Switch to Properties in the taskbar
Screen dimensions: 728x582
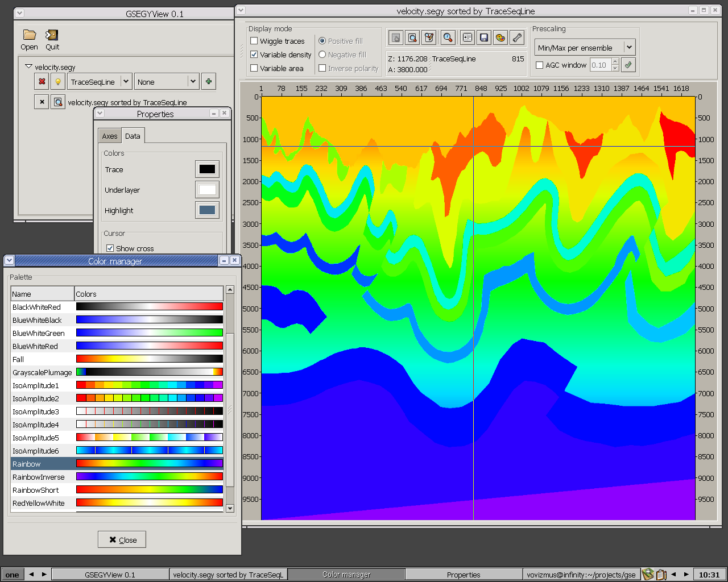tap(464, 575)
